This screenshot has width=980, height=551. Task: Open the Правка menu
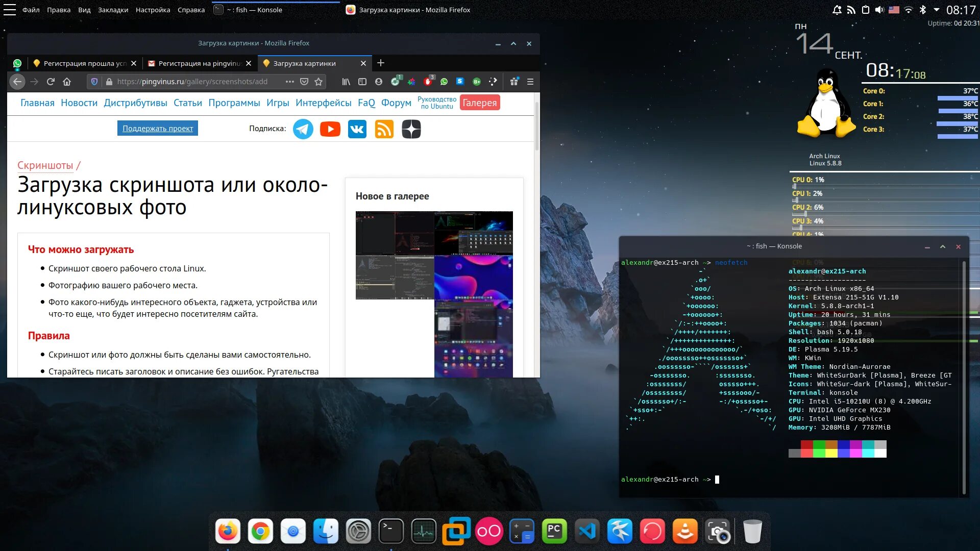click(x=59, y=10)
